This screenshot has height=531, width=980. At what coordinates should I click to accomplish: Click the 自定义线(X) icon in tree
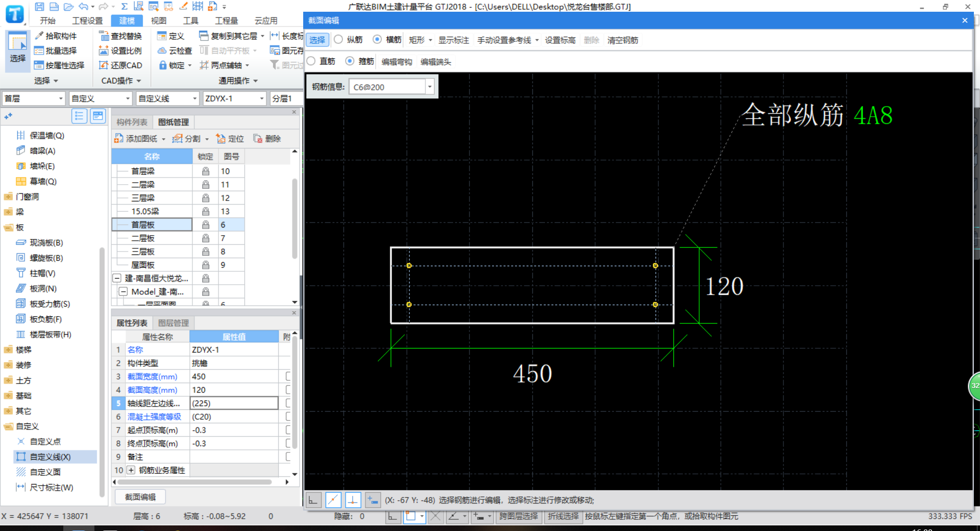(21, 457)
